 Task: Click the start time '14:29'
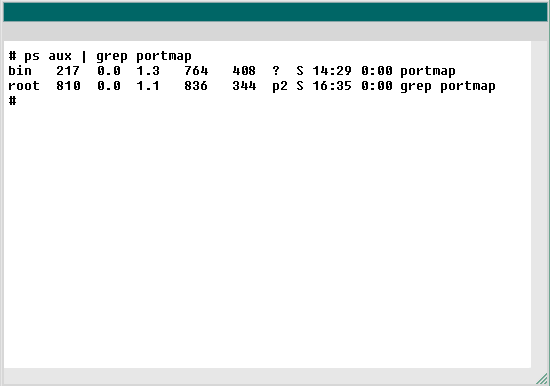pos(332,71)
